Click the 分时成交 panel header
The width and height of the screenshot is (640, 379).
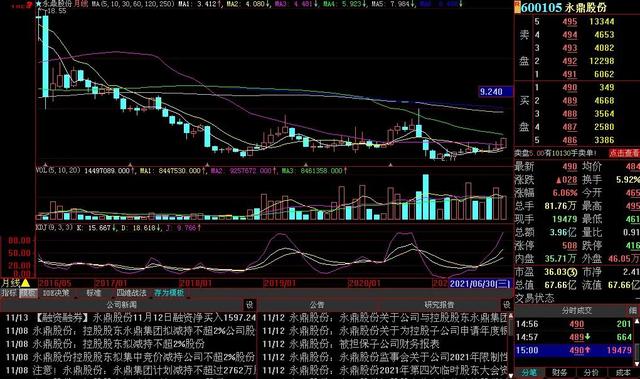pos(576,310)
